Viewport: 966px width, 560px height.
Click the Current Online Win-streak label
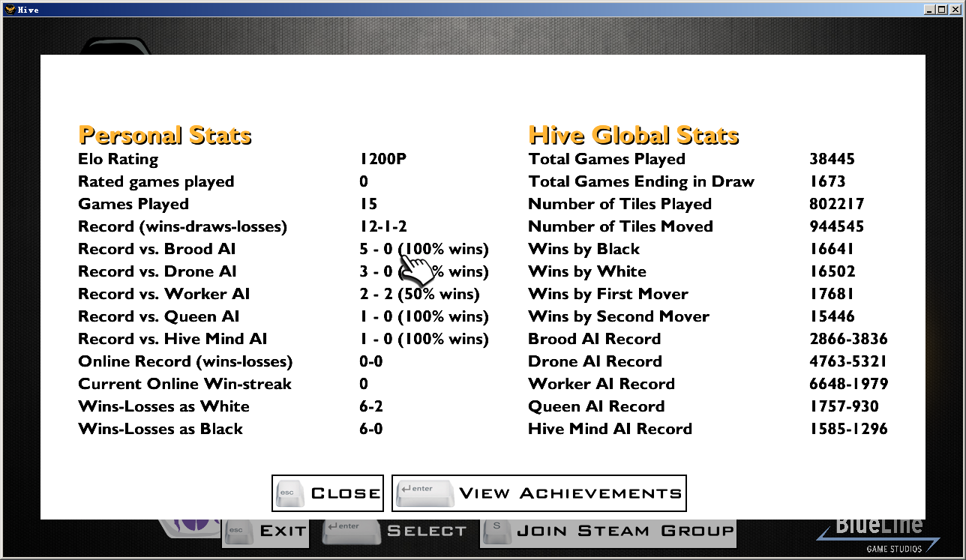coord(184,384)
